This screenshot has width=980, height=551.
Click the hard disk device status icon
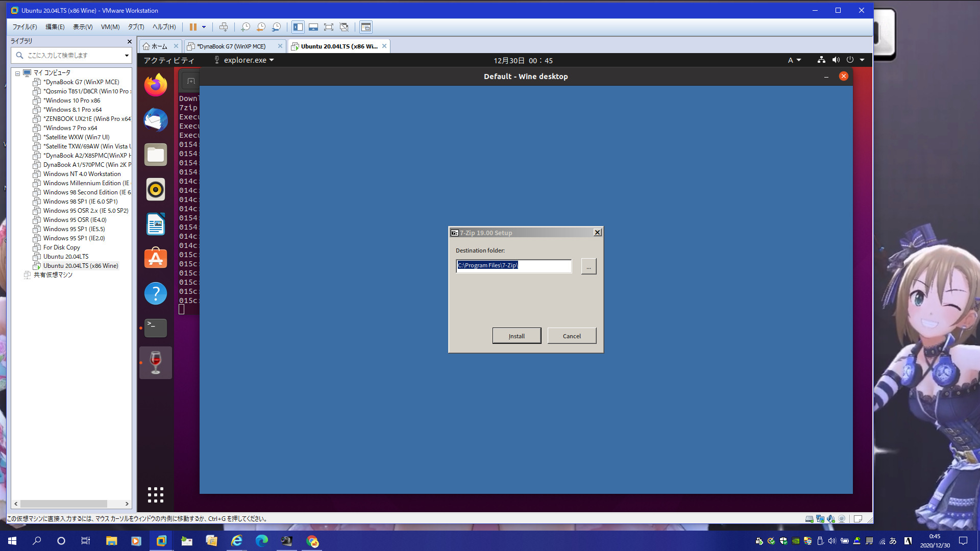[809, 519]
